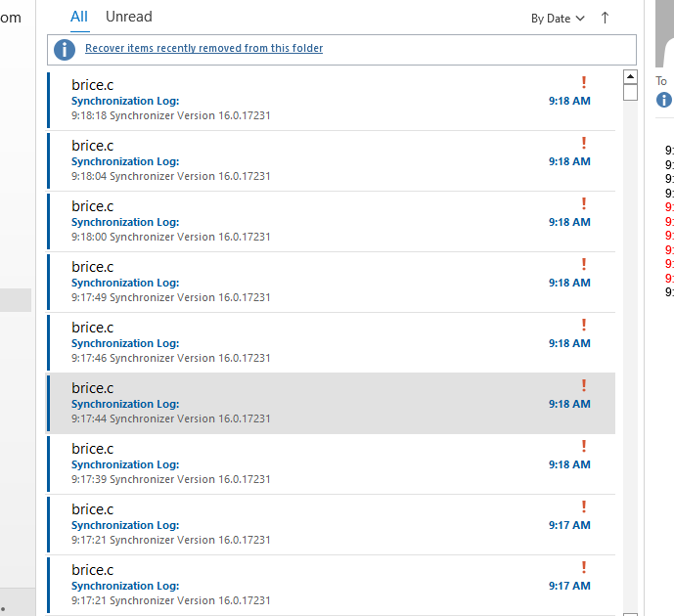Open Recover items recently removed link
Viewport: 674px width, 616px height.
[x=203, y=48]
